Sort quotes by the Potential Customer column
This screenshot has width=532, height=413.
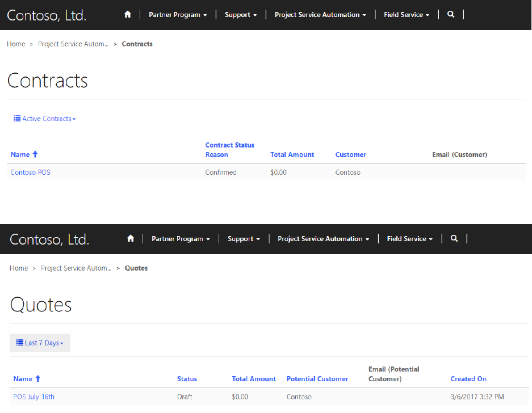(x=317, y=379)
